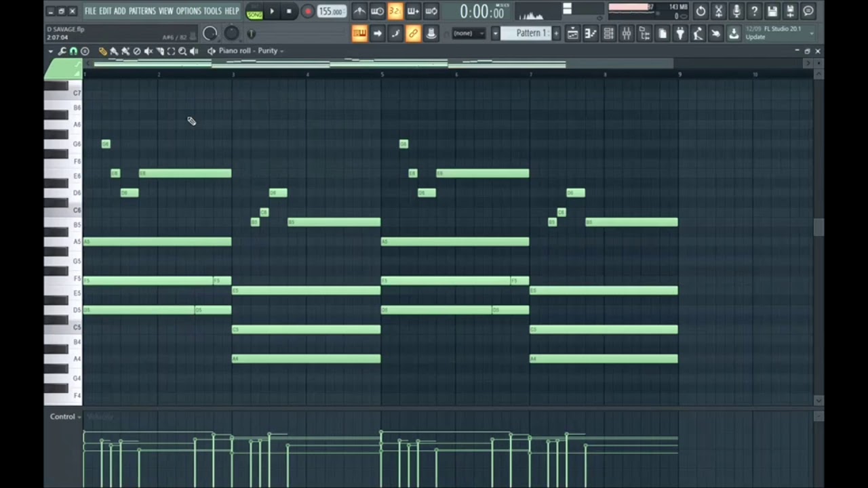Open the pattern selector arrow left of Pattern 1

pyautogui.click(x=495, y=33)
